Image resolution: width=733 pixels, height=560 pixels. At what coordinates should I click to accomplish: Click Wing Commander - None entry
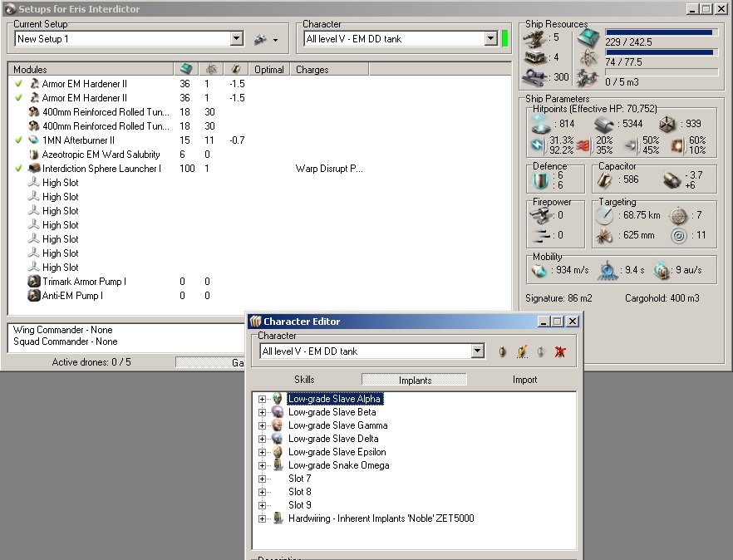[x=62, y=330]
